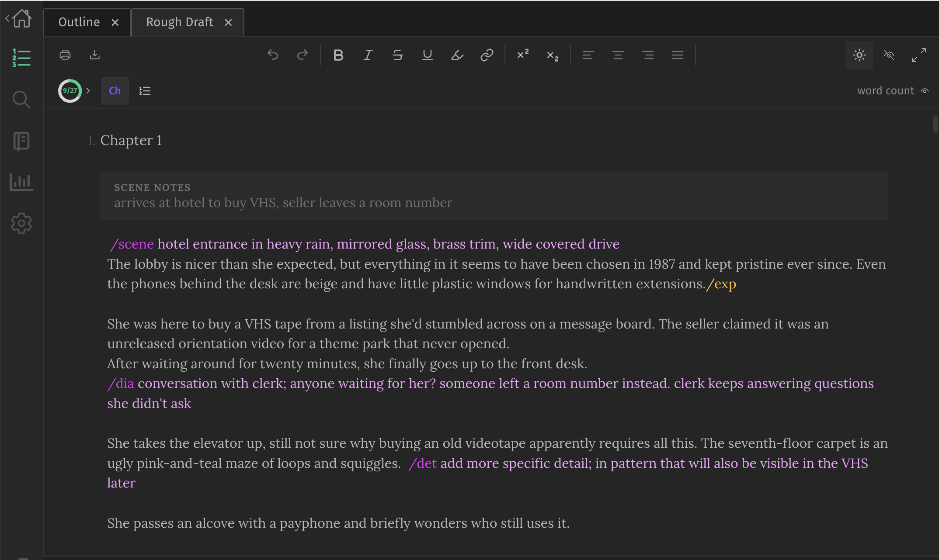Redo the last undone edit
Screen dimensions: 939x560
pos(303,55)
